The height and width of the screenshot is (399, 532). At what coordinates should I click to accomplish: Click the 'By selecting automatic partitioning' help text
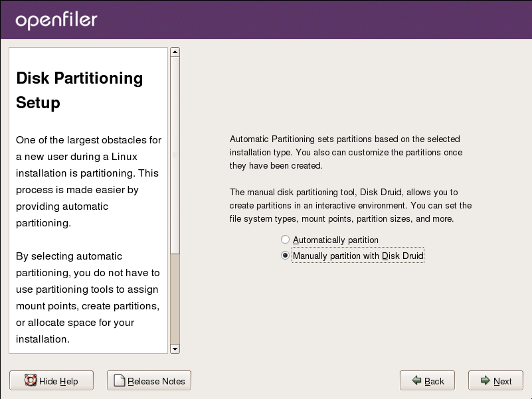(x=88, y=297)
